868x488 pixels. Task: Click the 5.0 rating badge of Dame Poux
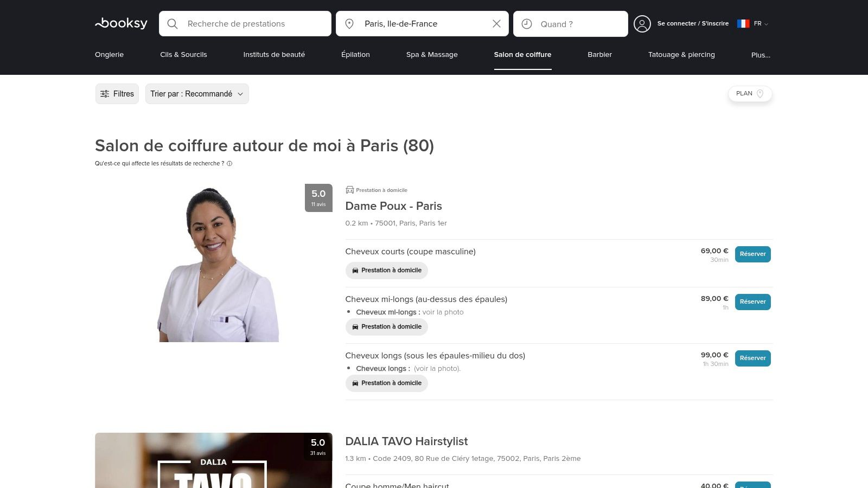(318, 198)
